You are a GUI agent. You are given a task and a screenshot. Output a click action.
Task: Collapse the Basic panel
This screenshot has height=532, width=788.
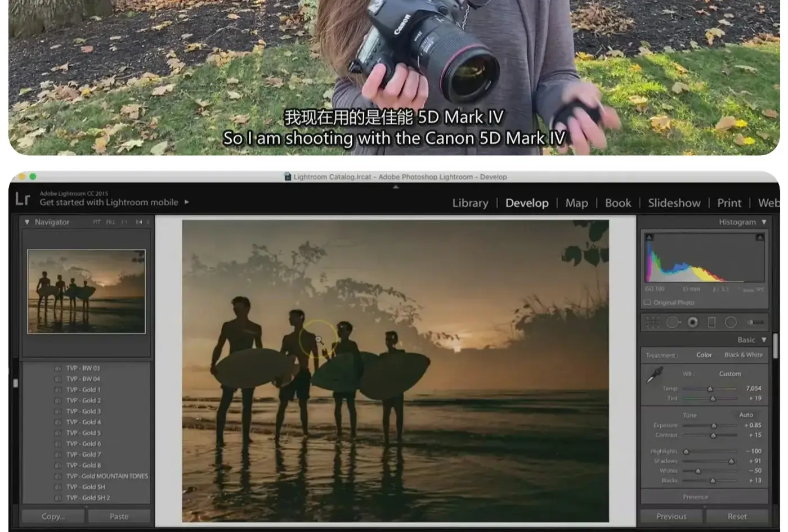[764, 340]
